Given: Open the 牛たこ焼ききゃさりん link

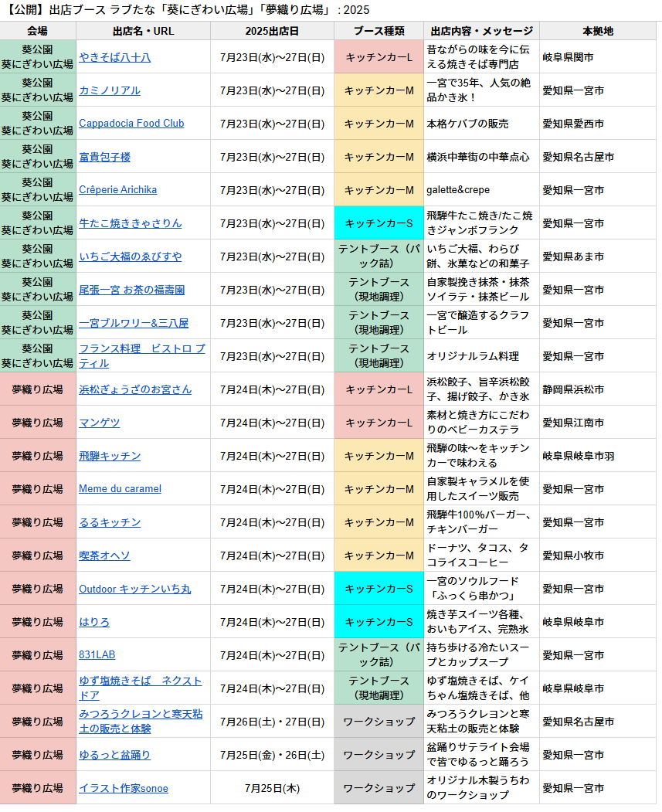Looking at the screenshot, I should (130, 223).
